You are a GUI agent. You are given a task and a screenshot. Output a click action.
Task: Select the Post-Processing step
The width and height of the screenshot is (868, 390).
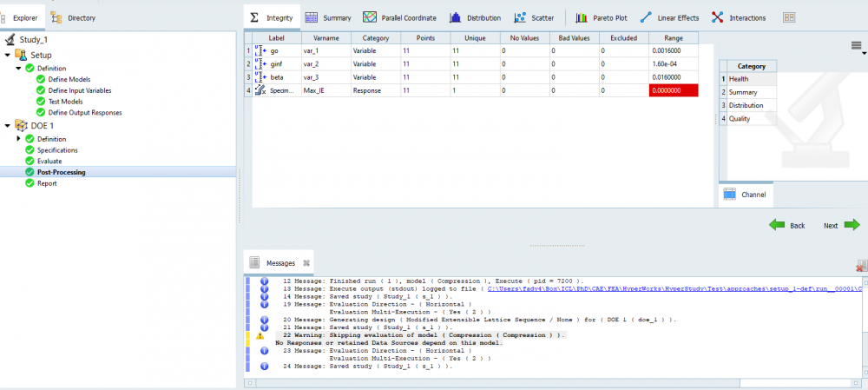(x=62, y=172)
